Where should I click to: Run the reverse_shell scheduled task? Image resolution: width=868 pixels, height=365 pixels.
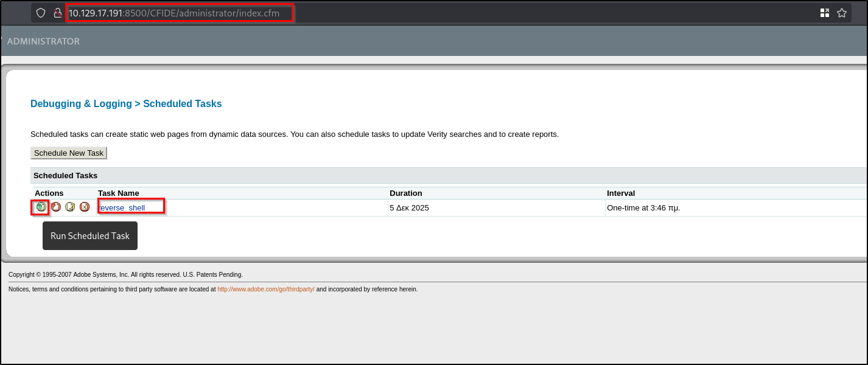point(41,207)
